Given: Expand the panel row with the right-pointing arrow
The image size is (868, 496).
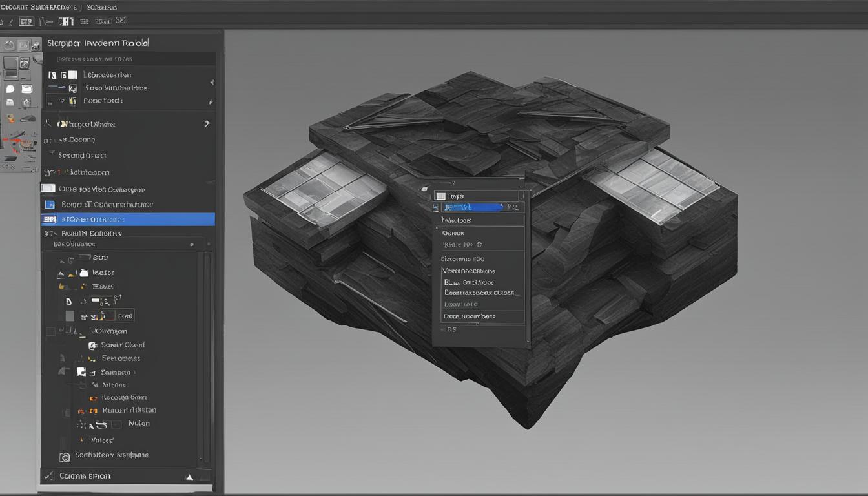Looking at the screenshot, I should pyautogui.click(x=207, y=123).
